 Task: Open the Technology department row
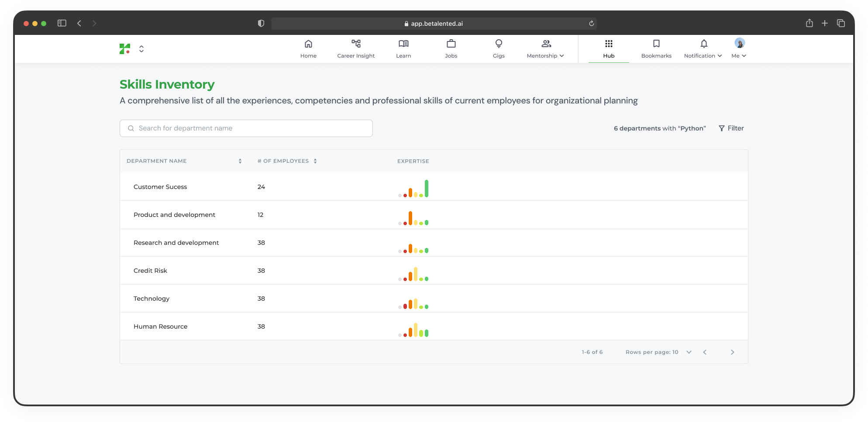[x=434, y=298]
